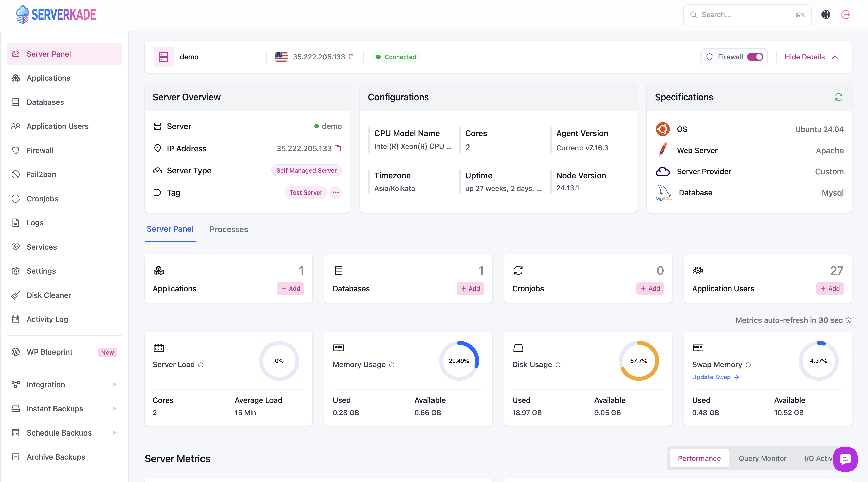Screen dimensions: 868x482
Task: Focus the Search input field
Action: [747, 15]
